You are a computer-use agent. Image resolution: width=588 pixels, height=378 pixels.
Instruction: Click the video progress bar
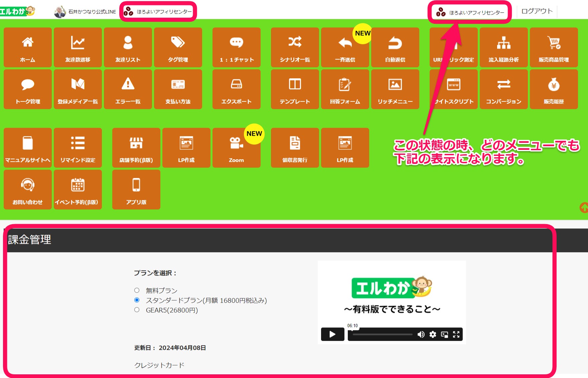383,334
